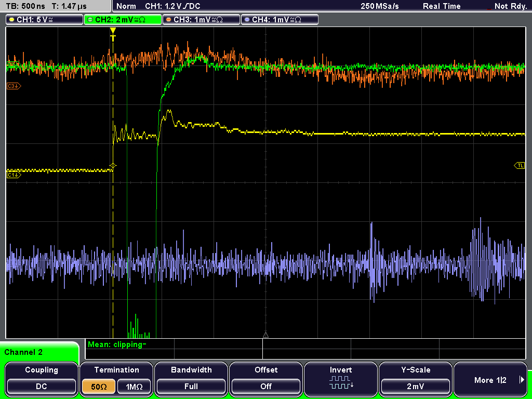Screen dimensions: 532x399
Task: Click the CH1: 1.2 V trigger source readout
Action: point(172,6)
